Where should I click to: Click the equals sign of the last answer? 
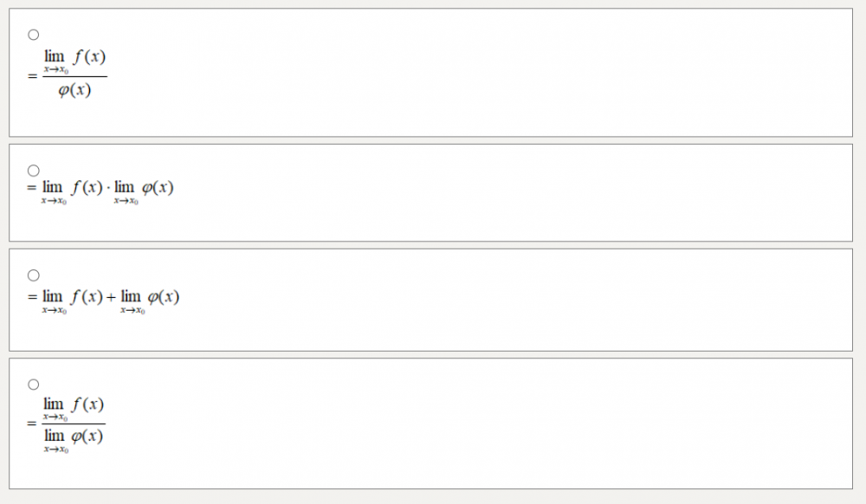32,423
